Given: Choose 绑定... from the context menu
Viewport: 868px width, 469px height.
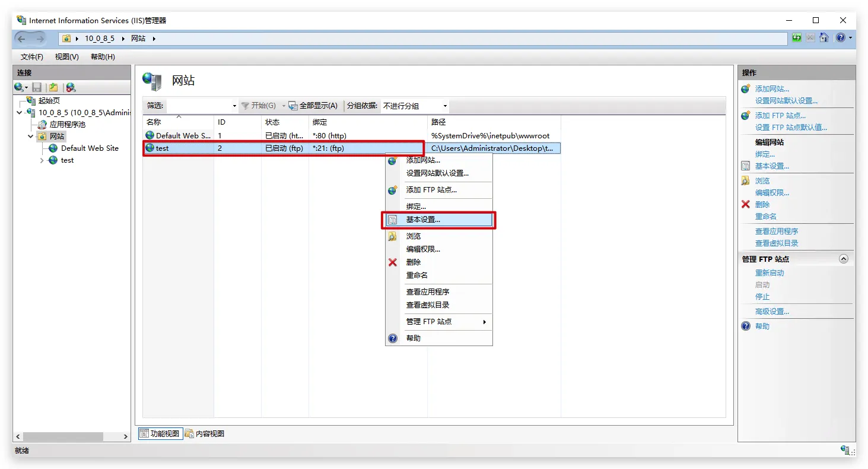Looking at the screenshot, I should (x=439, y=207).
